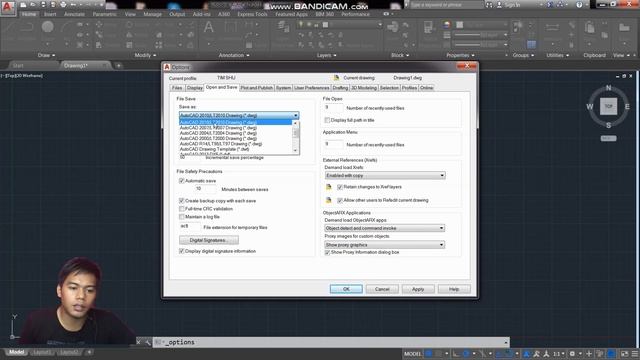The image size is (640, 360).
Task: Click the File extension for temporary files field
Action: click(190, 227)
